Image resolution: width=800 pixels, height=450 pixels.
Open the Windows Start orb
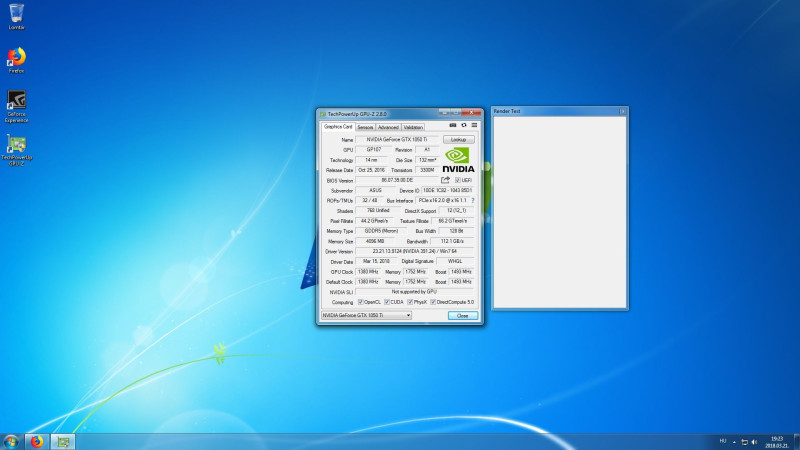11,442
